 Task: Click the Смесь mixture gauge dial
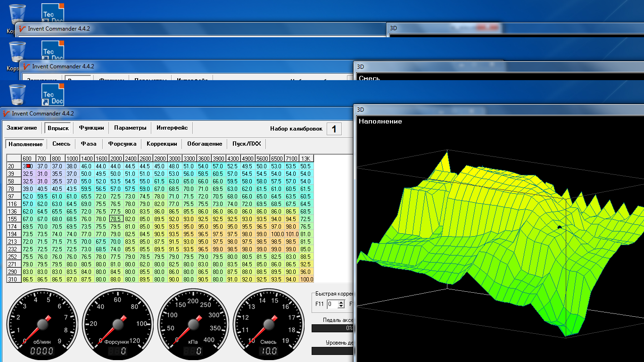click(x=269, y=324)
